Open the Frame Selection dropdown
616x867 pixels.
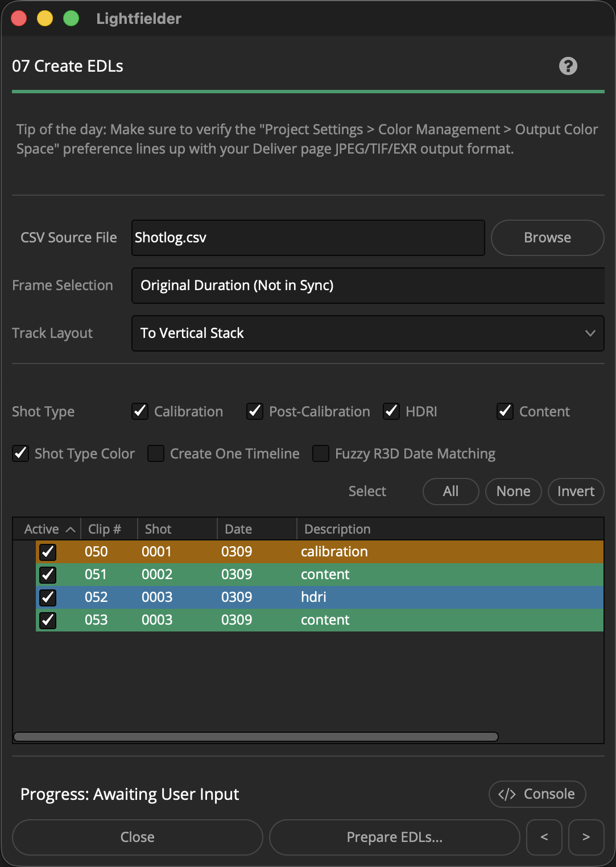(x=368, y=286)
